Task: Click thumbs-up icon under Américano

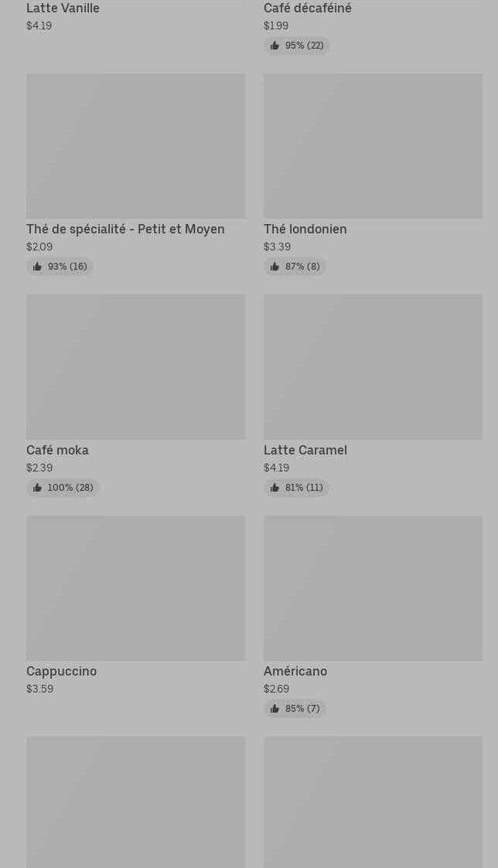Action: coord(275,709)
